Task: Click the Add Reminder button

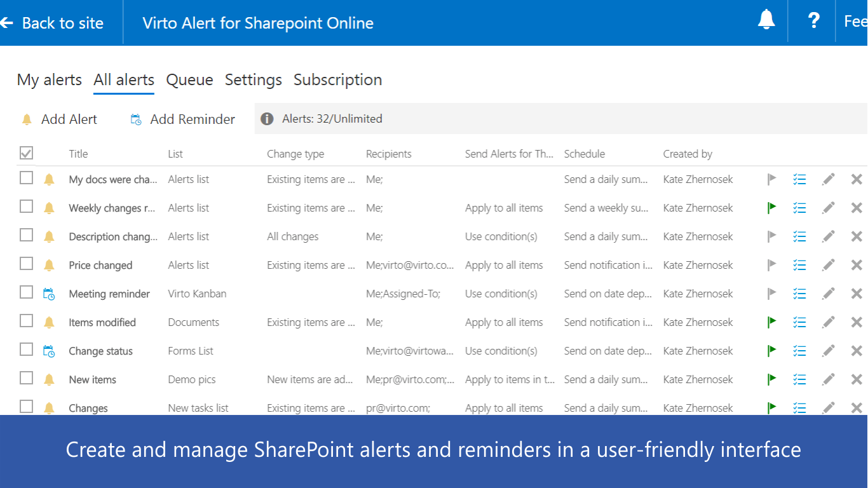Action: [183, 119]
